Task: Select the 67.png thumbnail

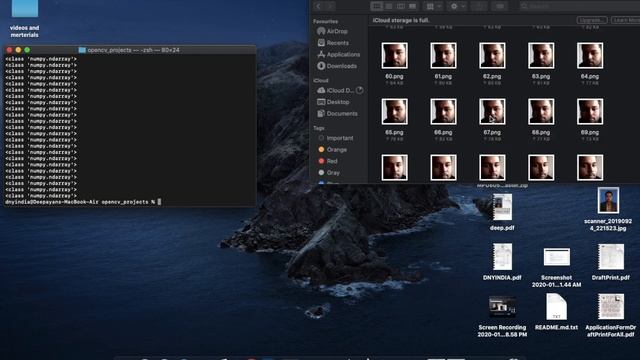Action: (492, 111)
